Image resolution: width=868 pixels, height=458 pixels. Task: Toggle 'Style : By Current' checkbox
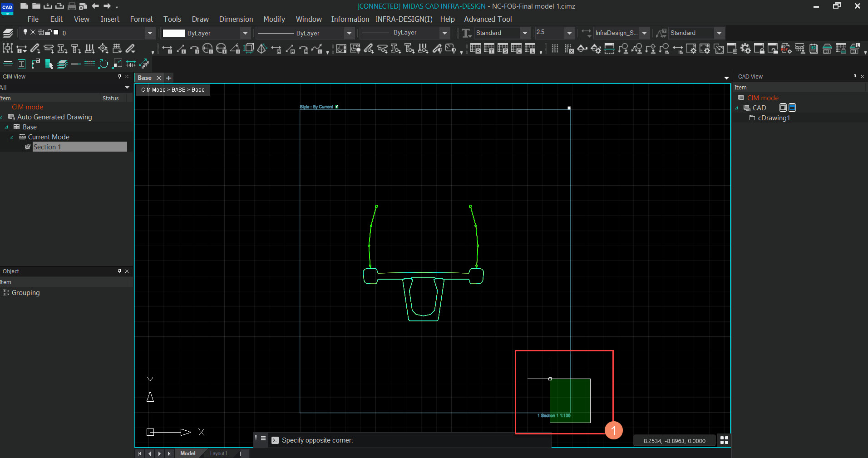pyautogui.click(x=337, y=107)
